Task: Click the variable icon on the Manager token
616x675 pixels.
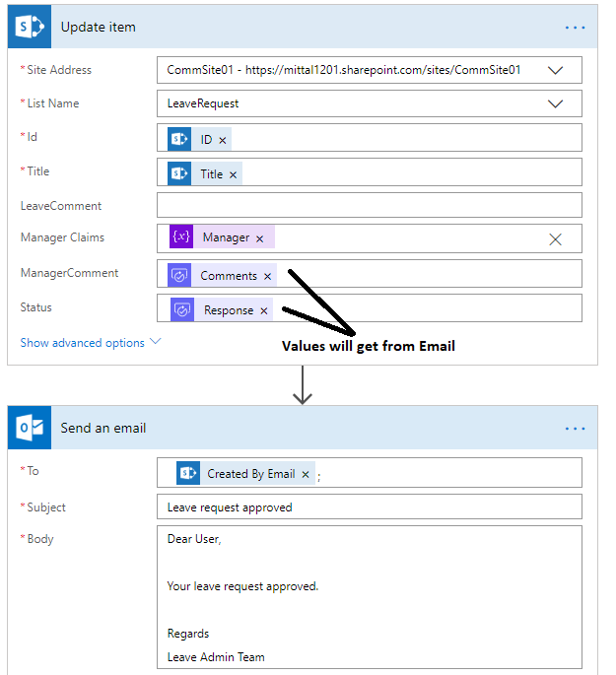Action: 181,236
